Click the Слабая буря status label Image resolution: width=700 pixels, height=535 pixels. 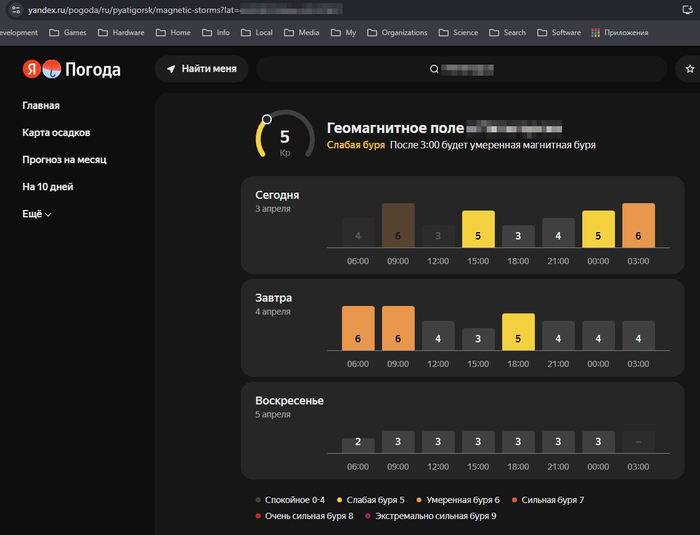tap(356, 145)
